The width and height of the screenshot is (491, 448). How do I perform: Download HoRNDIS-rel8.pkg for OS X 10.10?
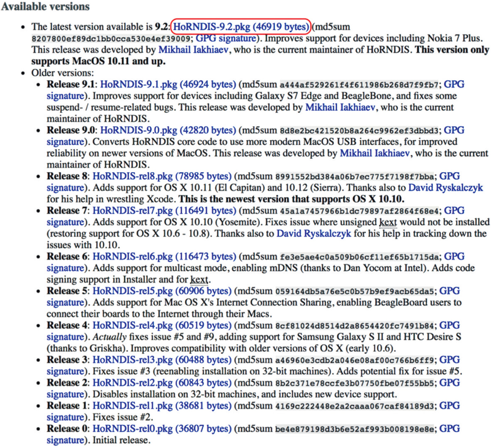point(162,176)
